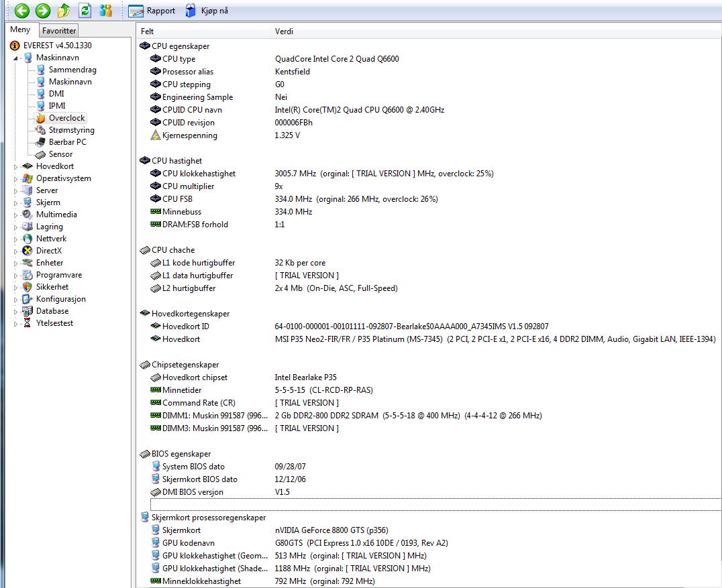Click the Kjernespenning warning icon

(156, 135)
